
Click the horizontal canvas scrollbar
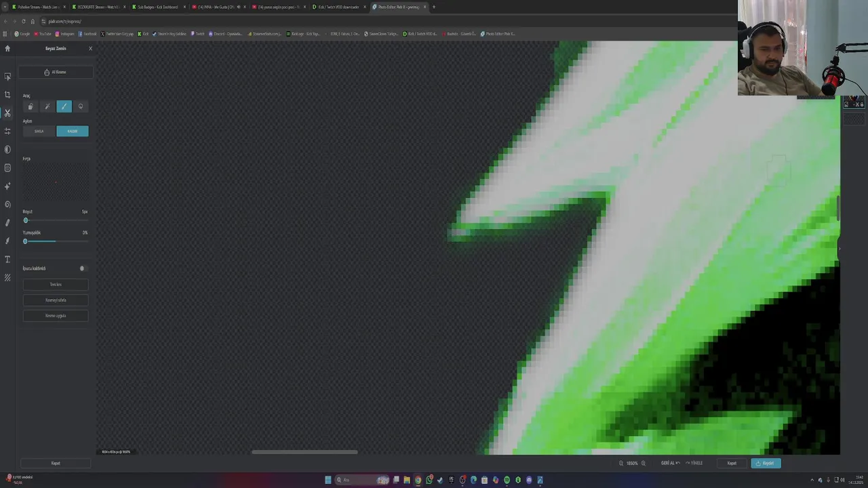(x=304, y=452)
